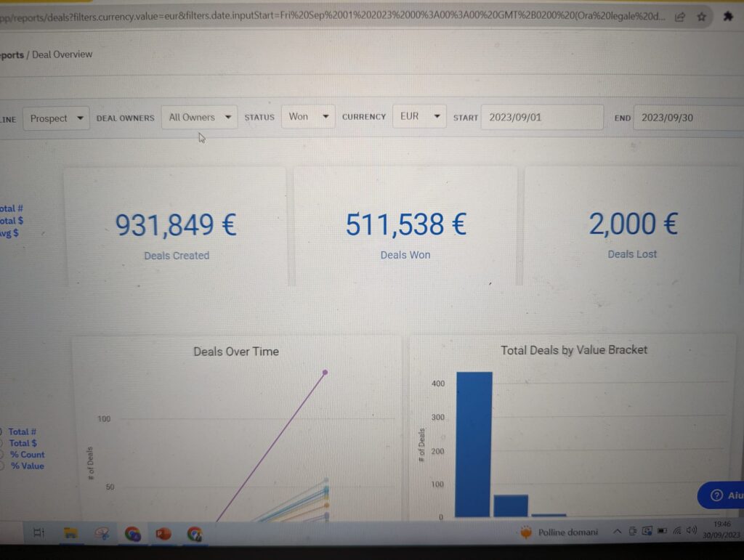
Task: Expand the All Owners dropdown
Action: coord(199,117)
